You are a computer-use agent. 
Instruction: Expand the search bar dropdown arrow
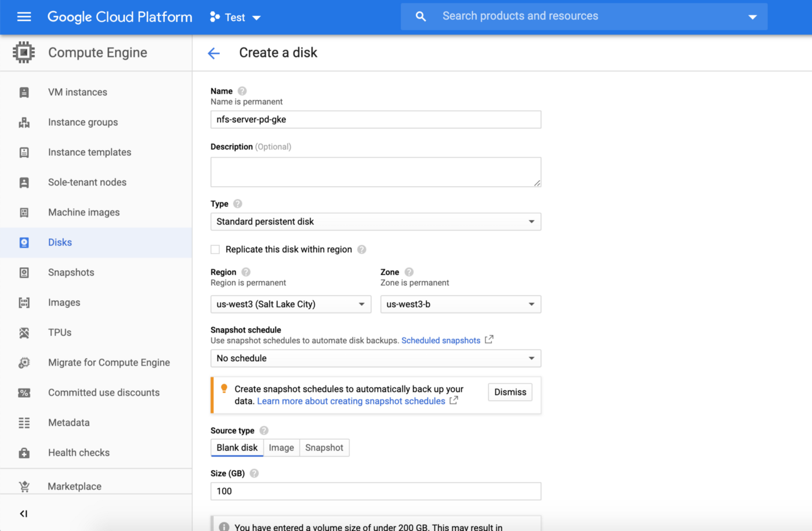[752, 17]
